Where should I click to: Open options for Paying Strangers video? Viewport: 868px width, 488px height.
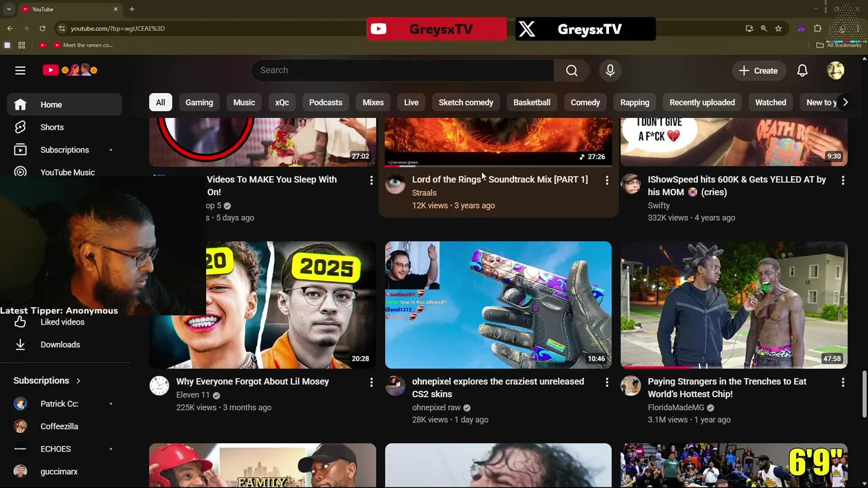tap(843, 382)
